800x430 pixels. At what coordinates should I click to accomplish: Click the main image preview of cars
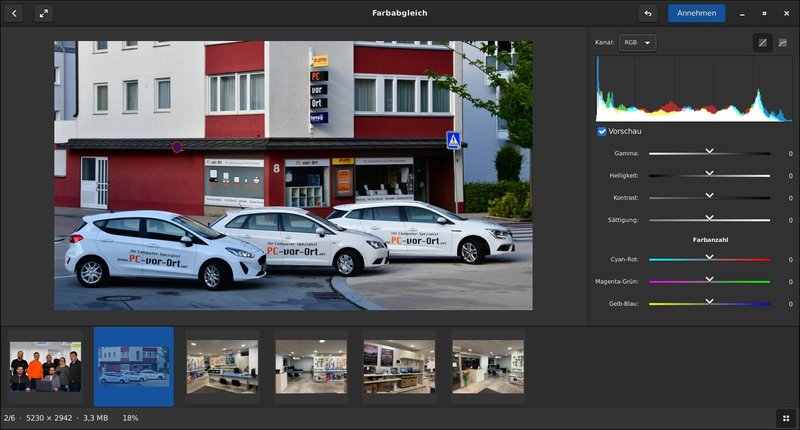(x=293, y=175)
